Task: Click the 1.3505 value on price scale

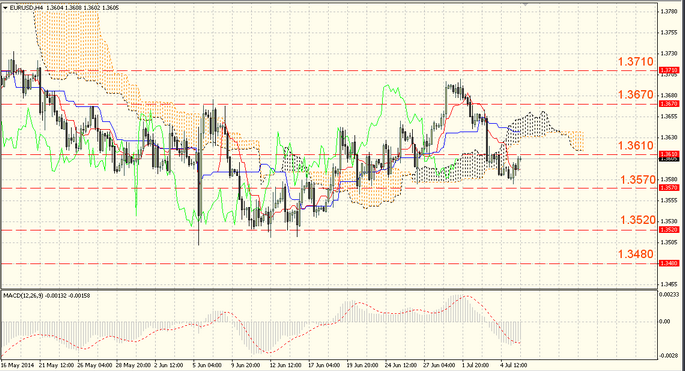Action: tap(670, 242)
